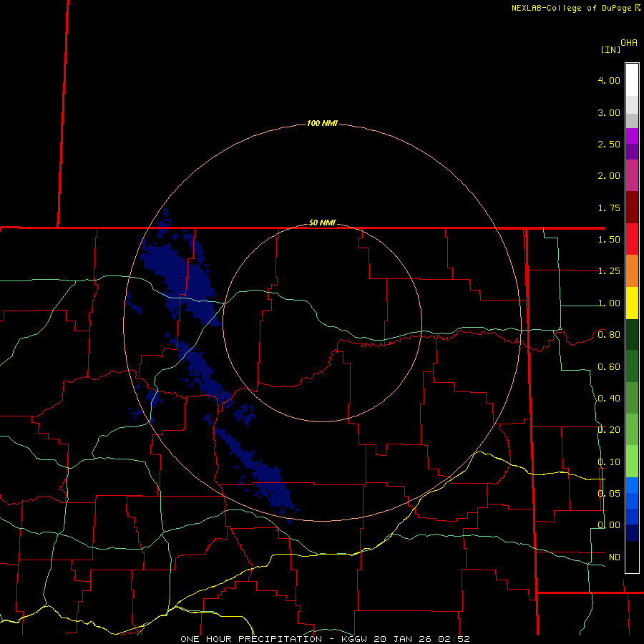Click the 100 NMI range ring label
The image size is (644, 644).
pos(322,123)
